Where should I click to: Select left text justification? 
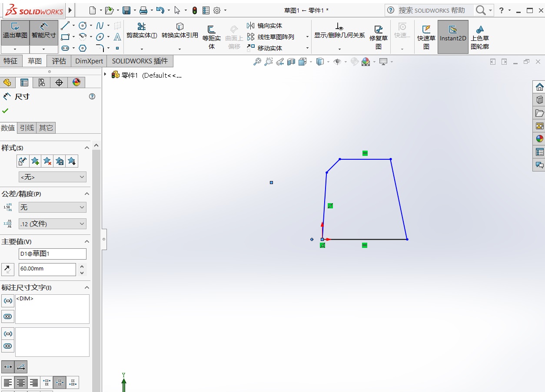8,383
